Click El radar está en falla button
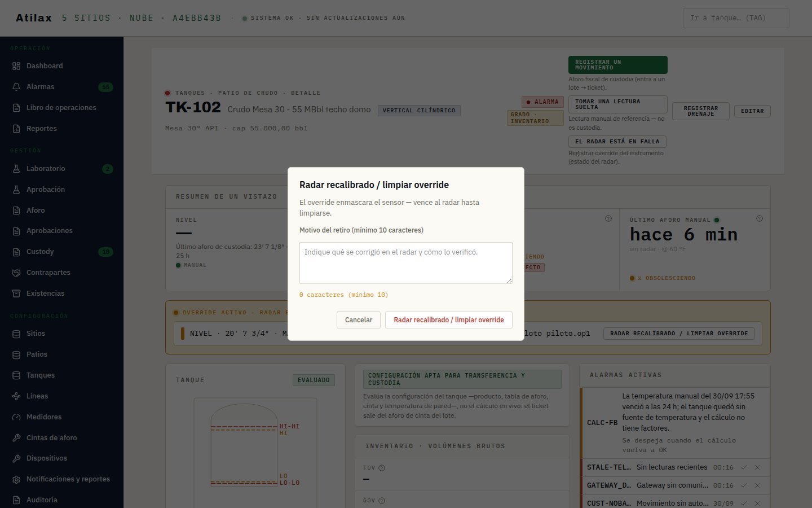Screen dimensions: 812x508 pyautogui.click(x=617, y=142)
